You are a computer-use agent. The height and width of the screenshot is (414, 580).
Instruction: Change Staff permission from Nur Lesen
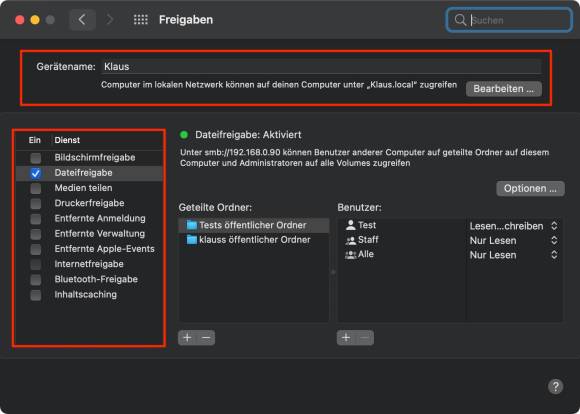(513, 240)
